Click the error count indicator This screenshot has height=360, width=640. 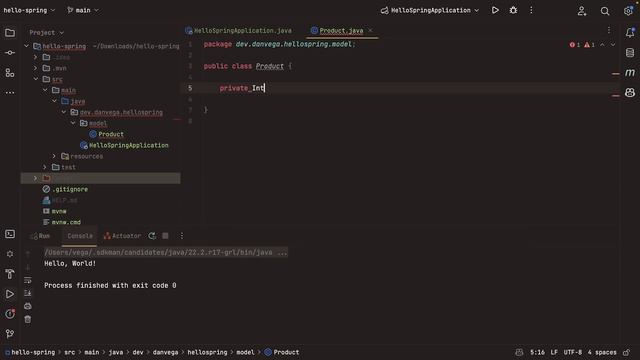click(575, 45)
